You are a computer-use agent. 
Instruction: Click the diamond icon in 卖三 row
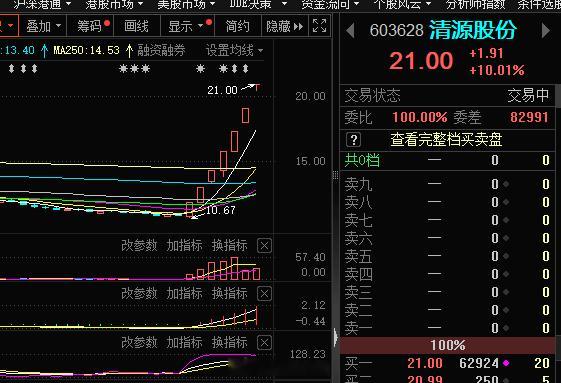(x=506, y=292)
